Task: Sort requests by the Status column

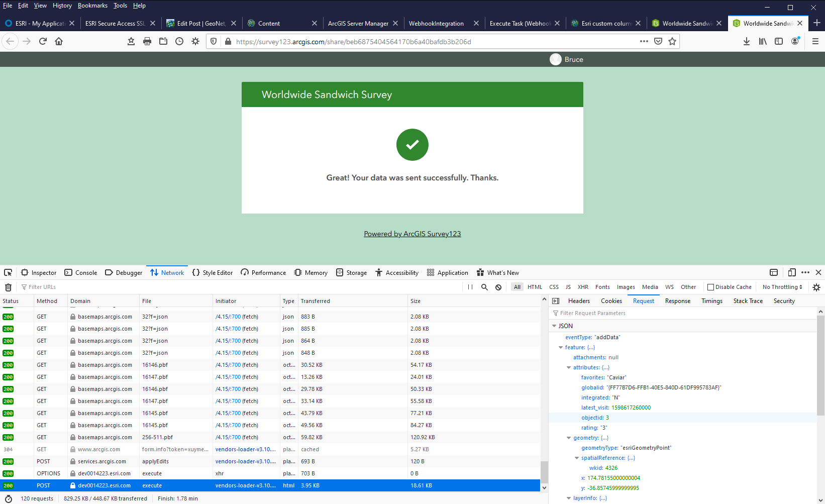Action: click(17, 301)
